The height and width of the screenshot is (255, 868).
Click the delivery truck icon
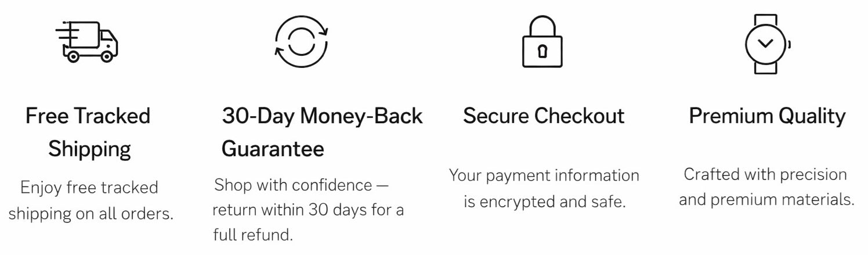pyautogui.click(x=87, y=42)
